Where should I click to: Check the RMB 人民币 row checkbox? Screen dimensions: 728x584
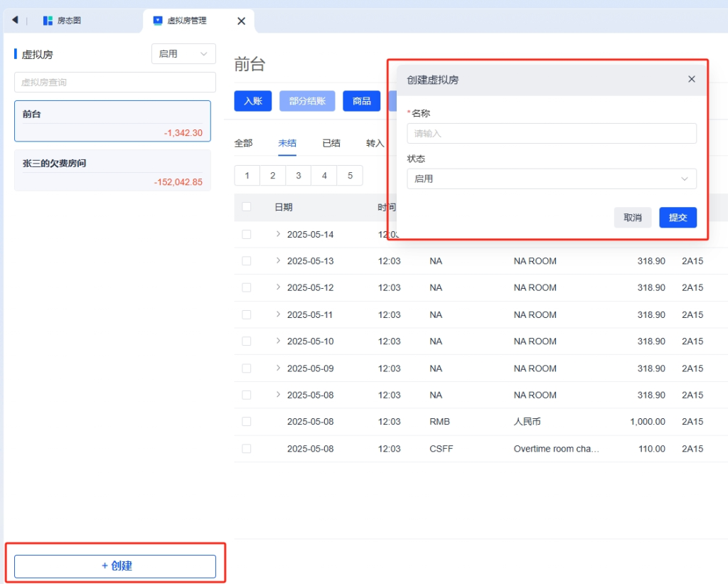[246, 422]
